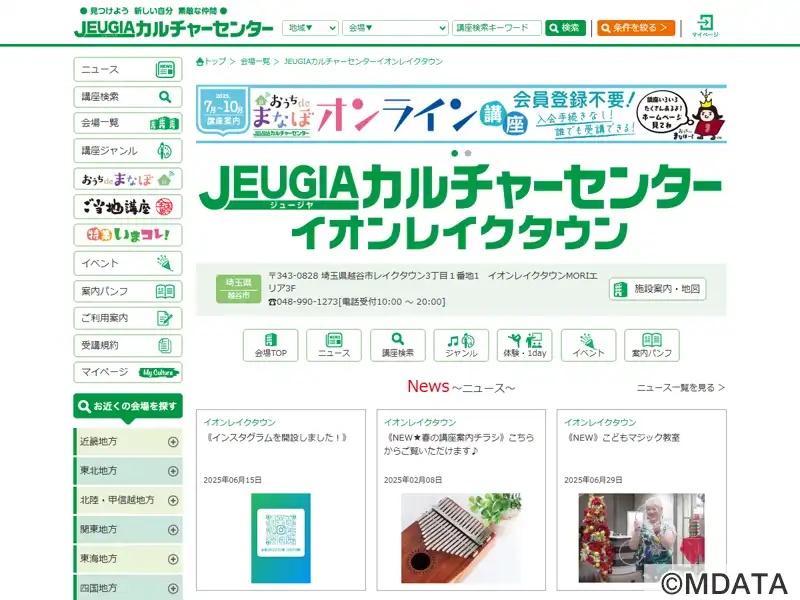Open ご利用案内 in the left sidebar

pyautogui.click(x=128, y=318)
